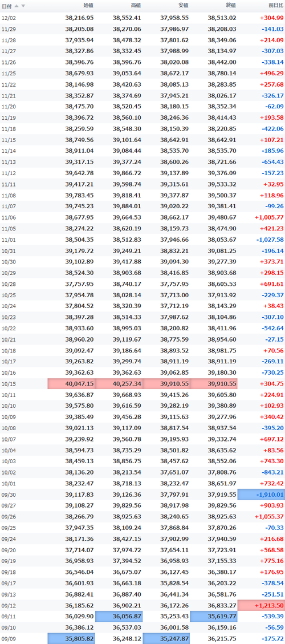Image resolution: width=285 pixels, height=644 pixels.
Task: Click the 始値 column header
Action: [x=88, y=5]
